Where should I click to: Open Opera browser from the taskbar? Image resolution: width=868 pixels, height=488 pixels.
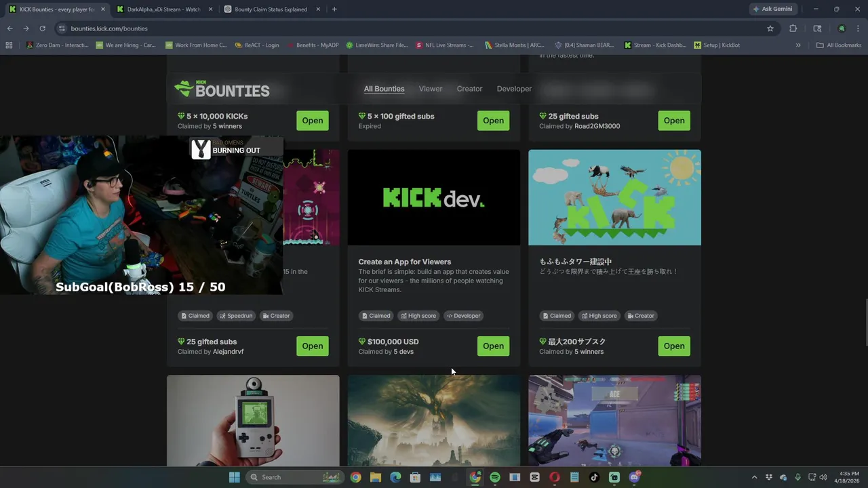[555, 477]
